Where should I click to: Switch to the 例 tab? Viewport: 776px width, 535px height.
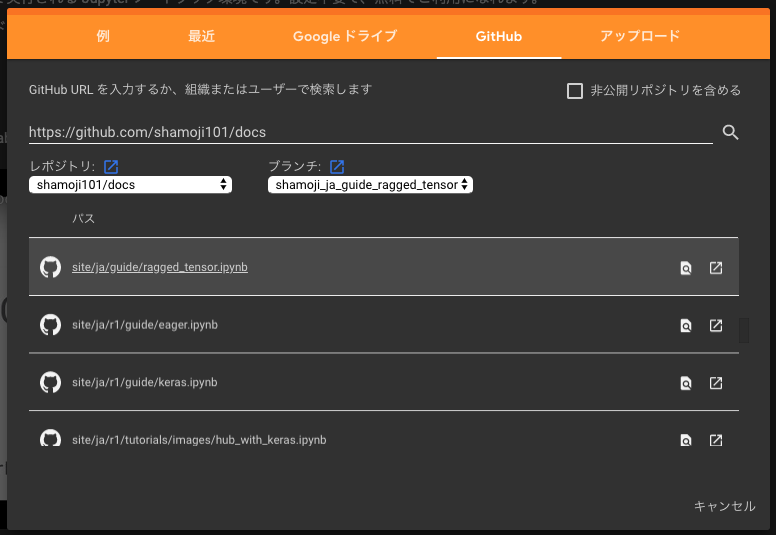[103, 36]
